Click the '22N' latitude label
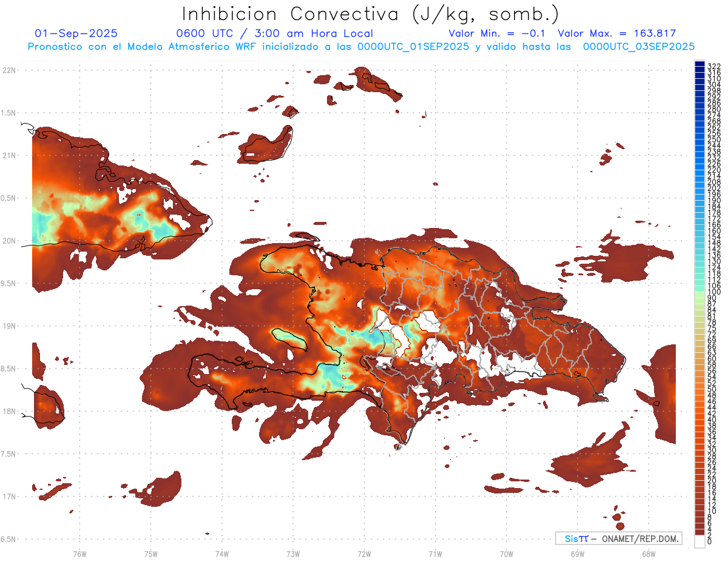 [10, 70]
